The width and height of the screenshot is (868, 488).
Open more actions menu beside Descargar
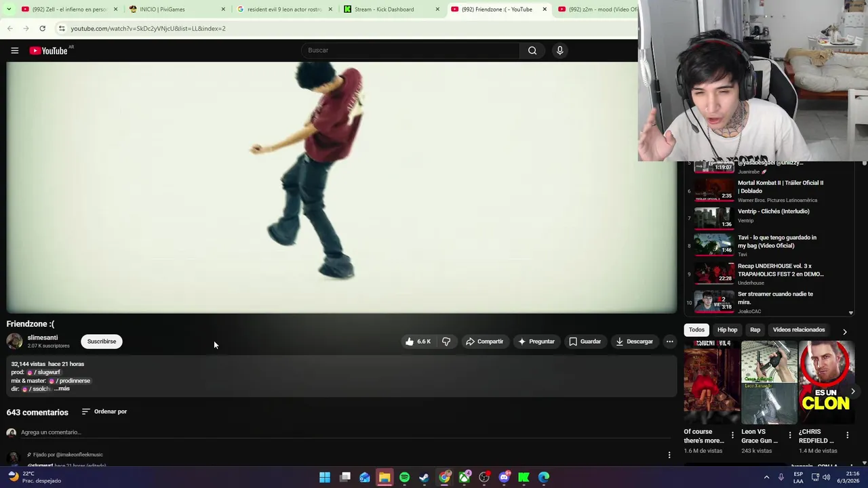click(669, 342)
